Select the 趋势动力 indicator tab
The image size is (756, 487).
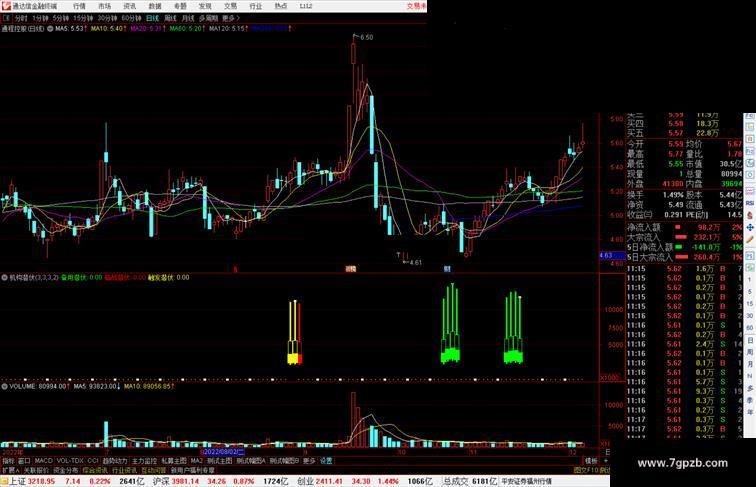coord(115,461)
